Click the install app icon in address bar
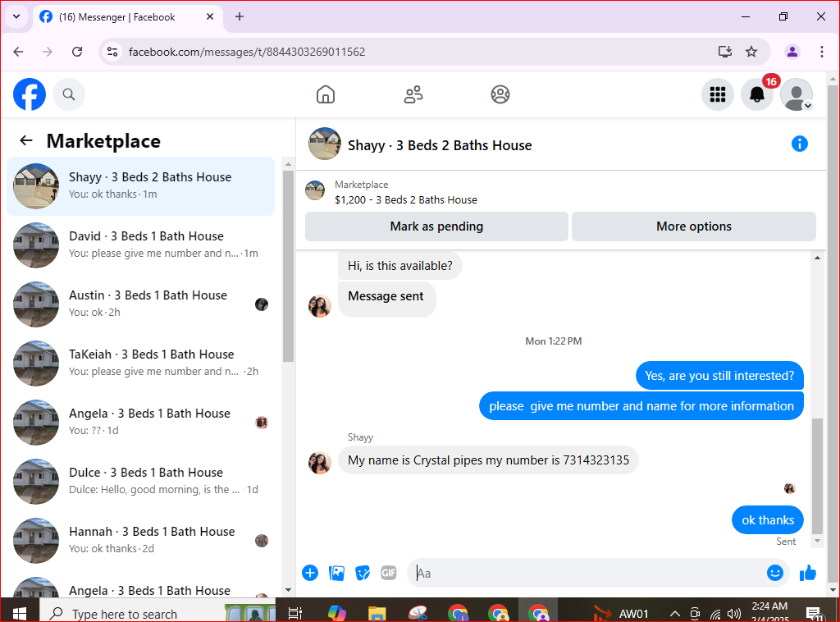 tap(725, 52)
